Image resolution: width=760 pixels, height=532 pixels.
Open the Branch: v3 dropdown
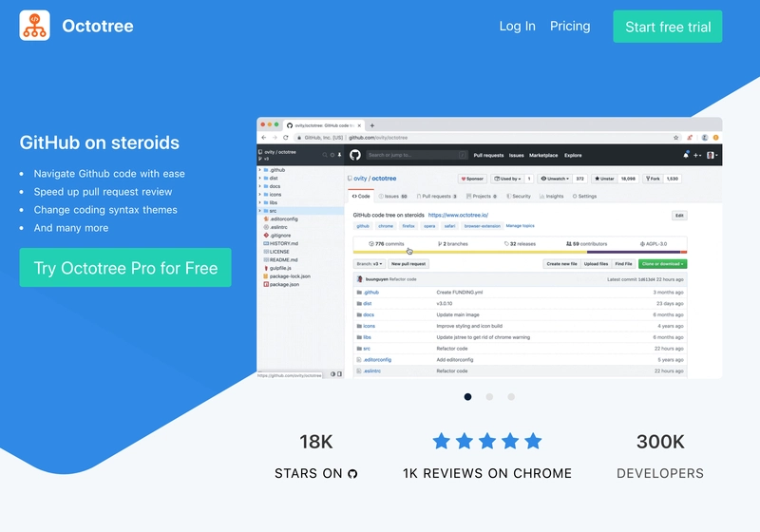pyautogui.click(x=370, y=264)
